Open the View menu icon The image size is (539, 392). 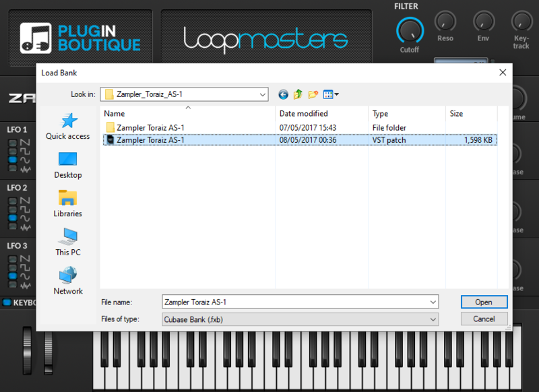click(331, 94)
